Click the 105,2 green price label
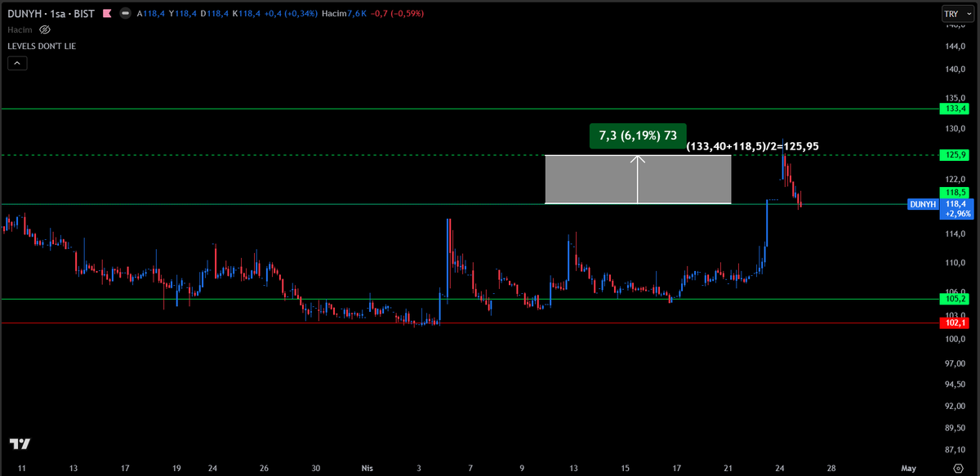Image resolution: width=980 pixels, height=476 pixels. [x=953, y=299]
